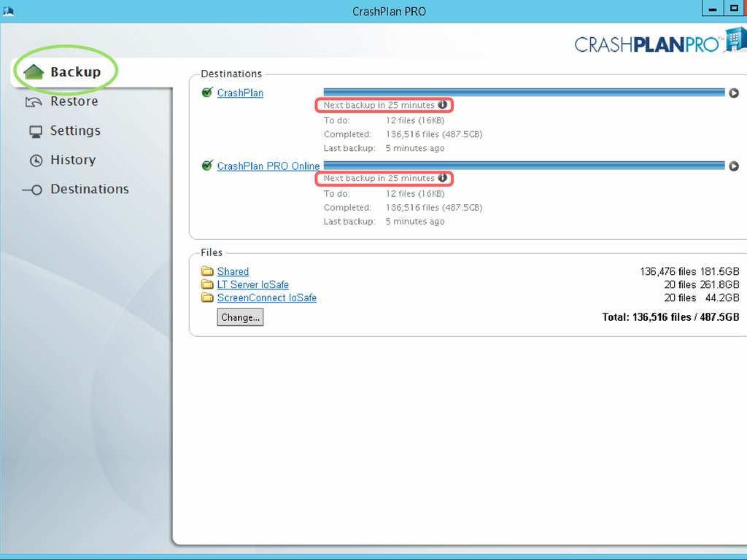The width and height of the screenshot is (747, 560).
Task: Start CrashPlan PRO Online backup play button
Action: [734, 166]
